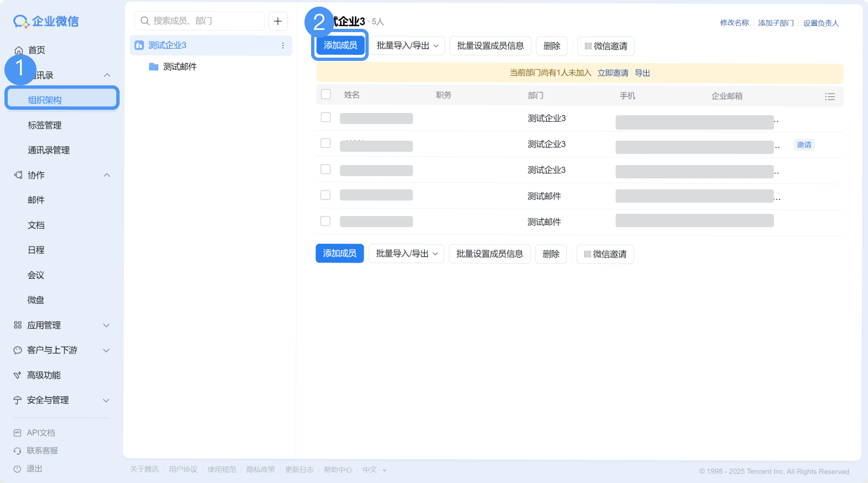Go to 邮件 in the sidebar
868x483 pixels.
tap(37, 200)
